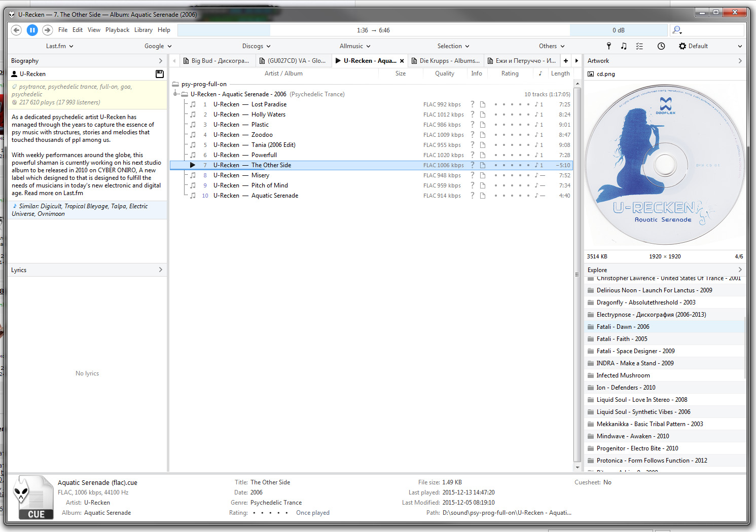Go to the previous track button
The width and height of the screenshot is (756, 532).
click(16, 30)
